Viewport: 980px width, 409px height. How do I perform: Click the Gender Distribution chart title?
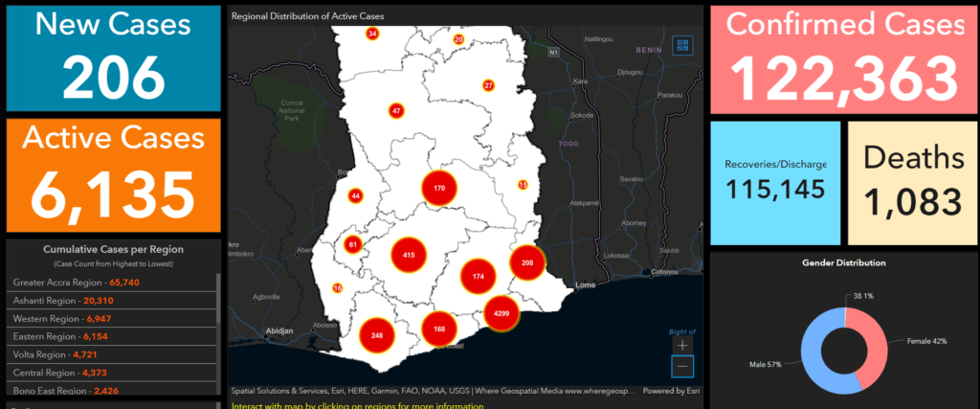tap(844, 262)
